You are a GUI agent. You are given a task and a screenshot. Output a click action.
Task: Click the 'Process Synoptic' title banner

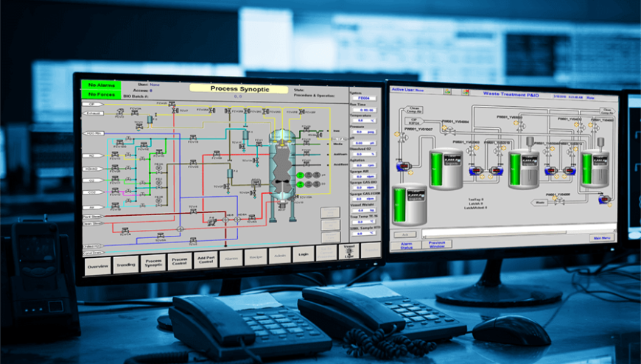click(x=239, y=88)
